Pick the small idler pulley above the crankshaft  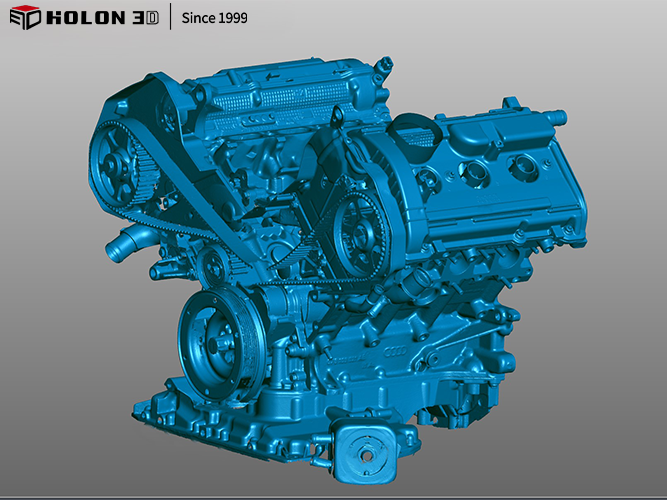tap(213, 268)
